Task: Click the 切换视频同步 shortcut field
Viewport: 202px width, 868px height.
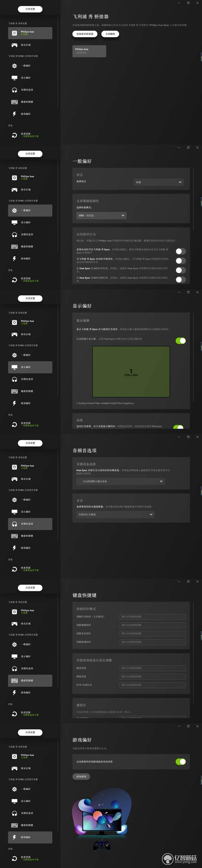Action: (153, 625)
